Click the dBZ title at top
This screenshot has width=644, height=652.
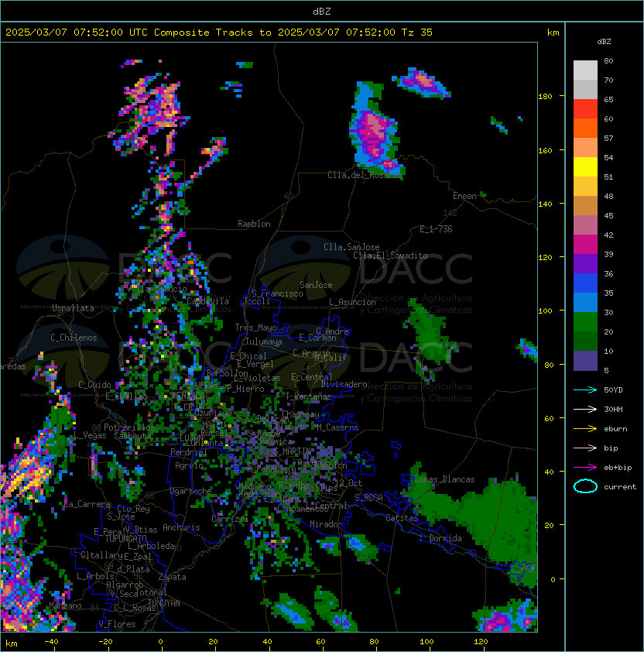click(x=322, y=11)
